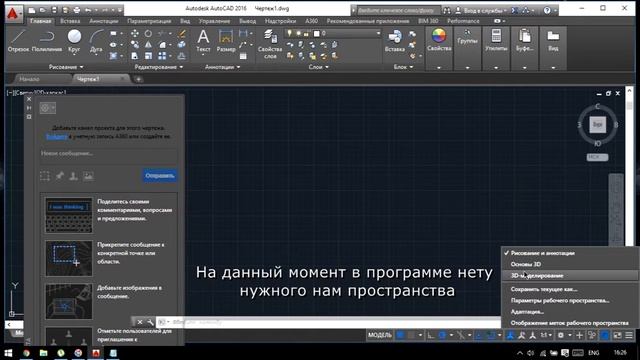
Task: Switch to the Начало file tab
Action: click(x=29, y=79)
